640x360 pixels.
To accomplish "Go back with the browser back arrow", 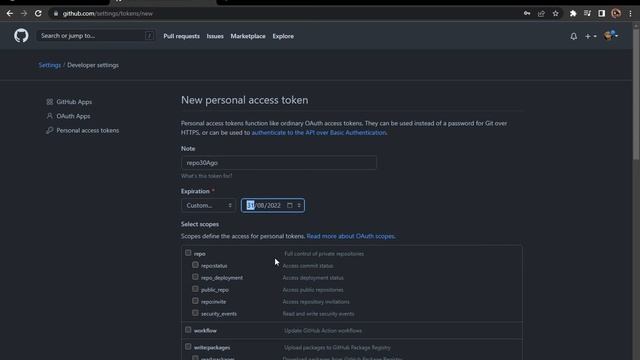I will (10, 13).
